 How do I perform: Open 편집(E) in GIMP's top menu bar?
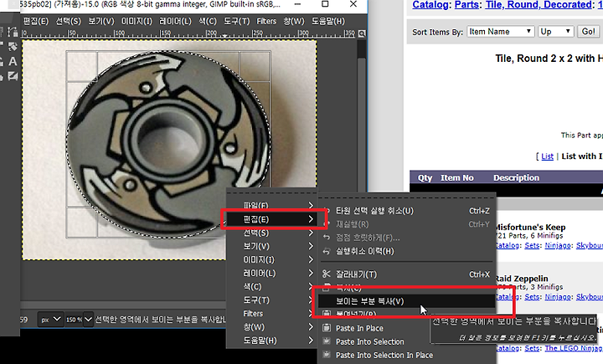click(36, 21)
